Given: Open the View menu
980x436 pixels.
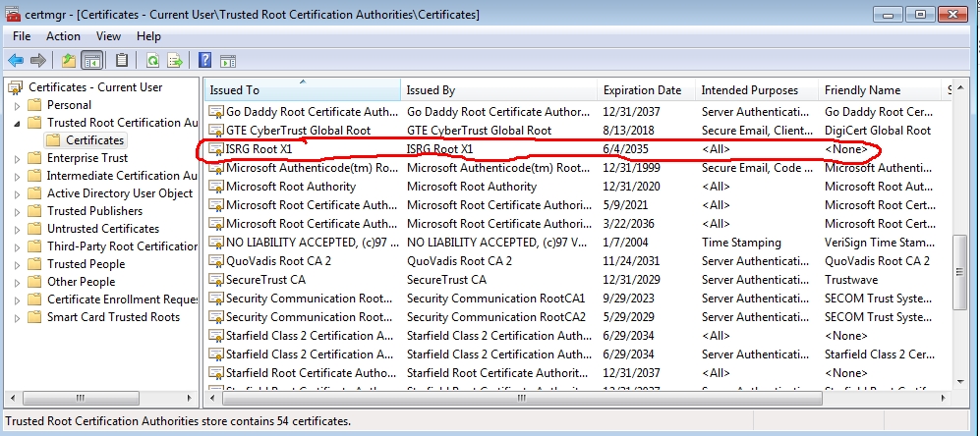Looking at the screenshot, I should pos(108,36).
